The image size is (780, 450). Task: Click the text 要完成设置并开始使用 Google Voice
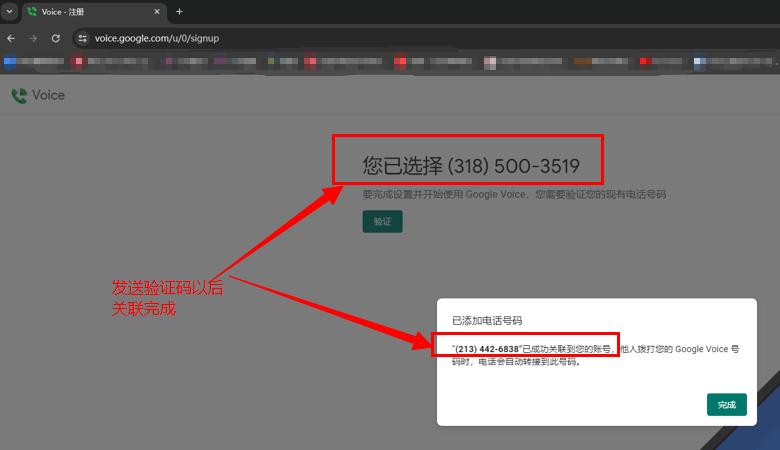point(444,194)
